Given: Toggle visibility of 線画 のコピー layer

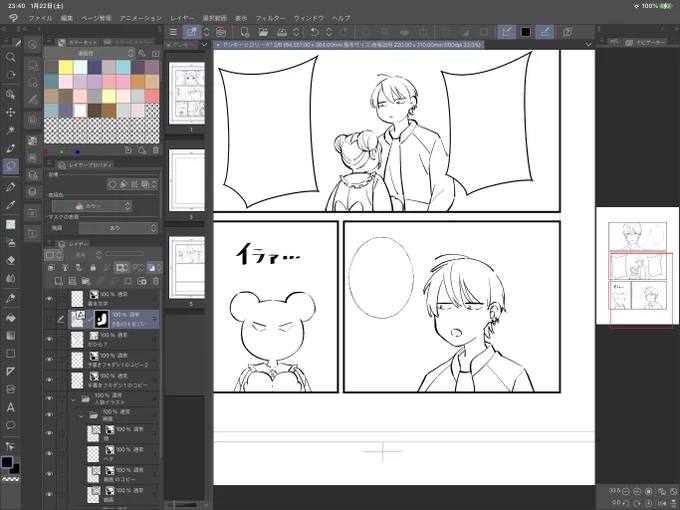Looking at the screenshot, I should (x=49, y=474).
